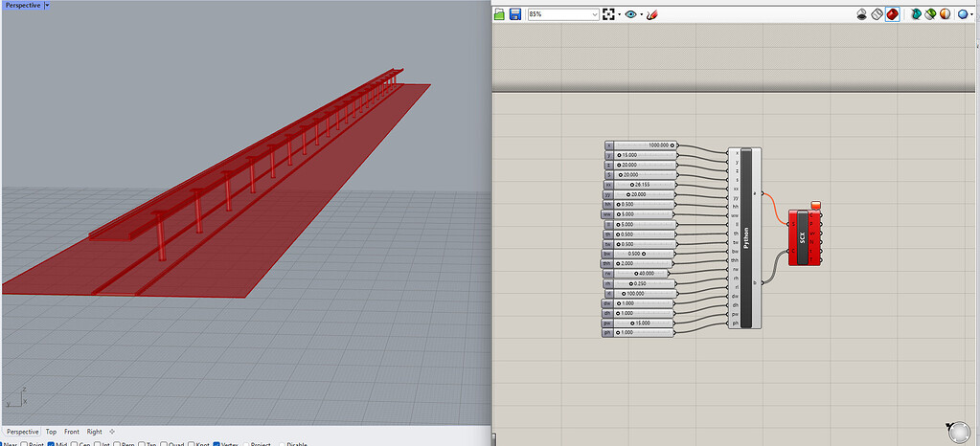Click the x slider showing 1000.000
Viewport: 980px width, 446px height.
(641, 145)
